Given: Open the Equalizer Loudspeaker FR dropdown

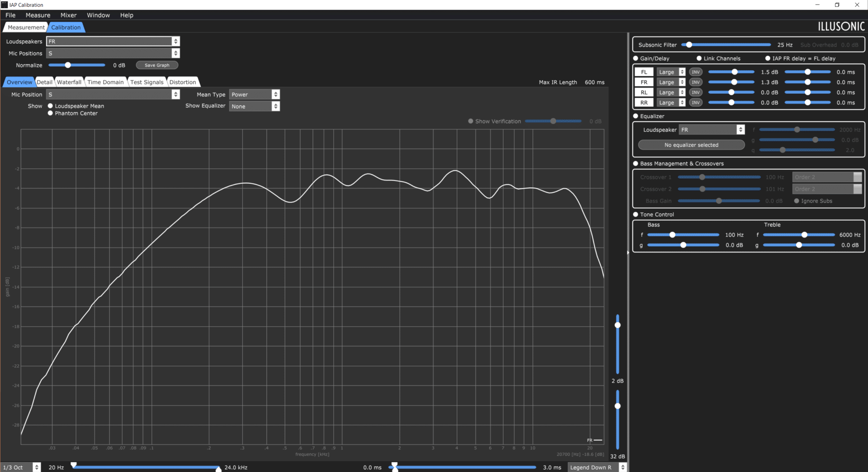Looking at the screenshot, I should (x=712, y=130).
